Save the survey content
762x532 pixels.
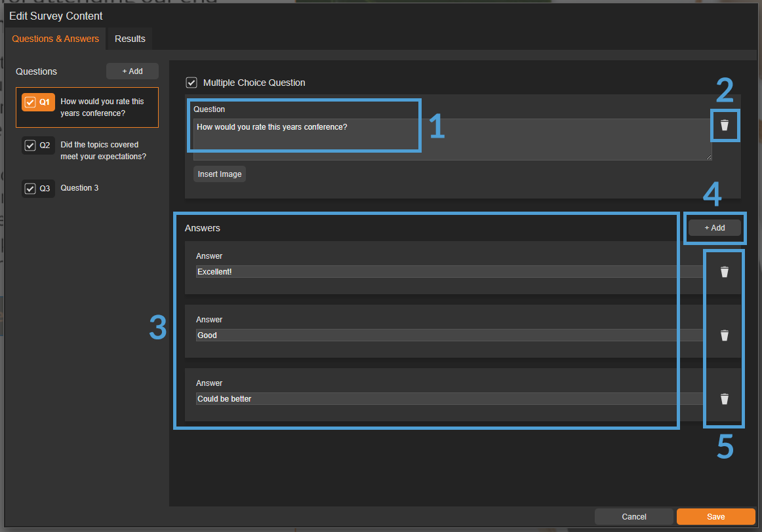point(715,517)
